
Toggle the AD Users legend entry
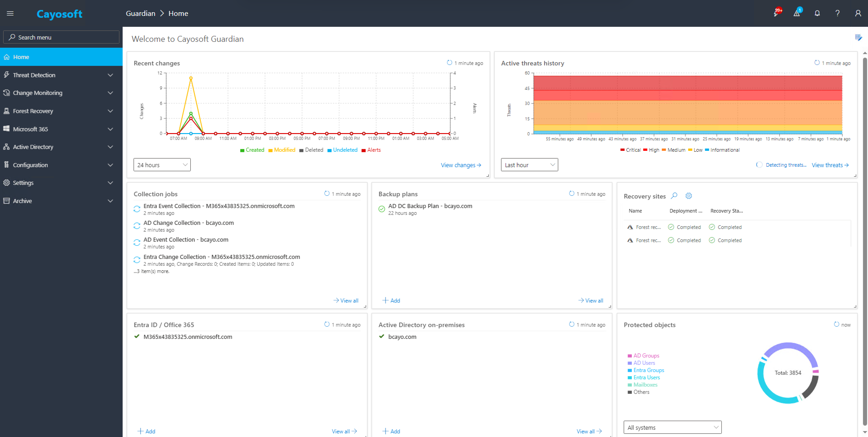(641, 363)
